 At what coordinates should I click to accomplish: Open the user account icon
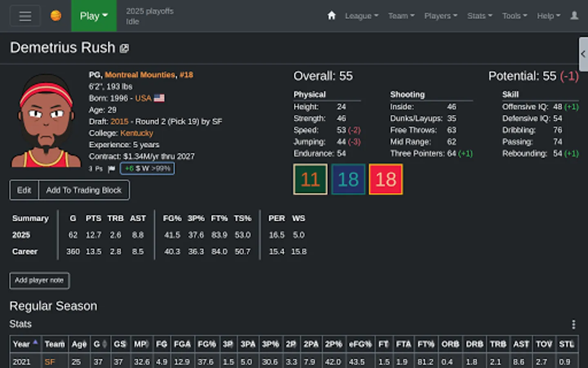(574, 16)
